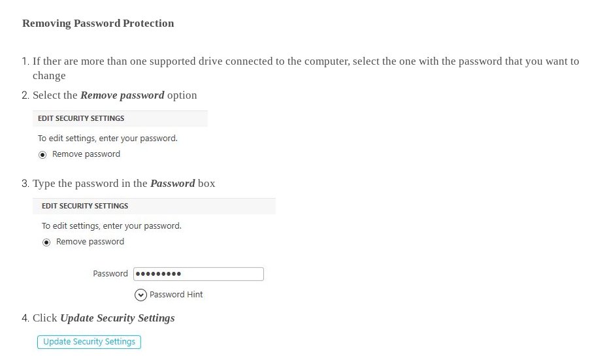Expand the Password Hint chevron icon
Viewport: 590px width, 364px height.
pyautogui.click(x=140, y=295)
